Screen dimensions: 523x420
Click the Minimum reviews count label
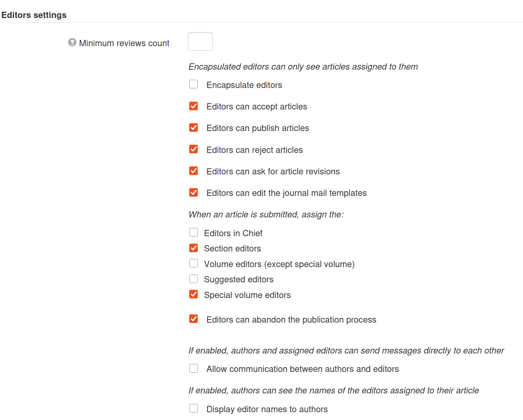click(124, 43)
